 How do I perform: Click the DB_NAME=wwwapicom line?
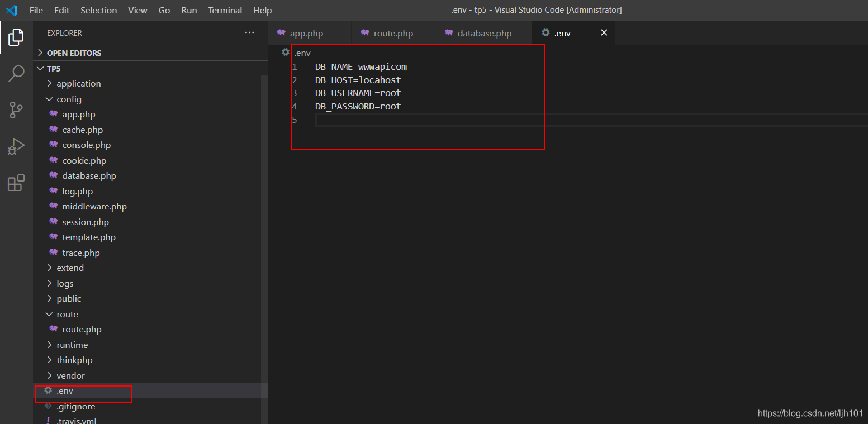click(361, 66)
